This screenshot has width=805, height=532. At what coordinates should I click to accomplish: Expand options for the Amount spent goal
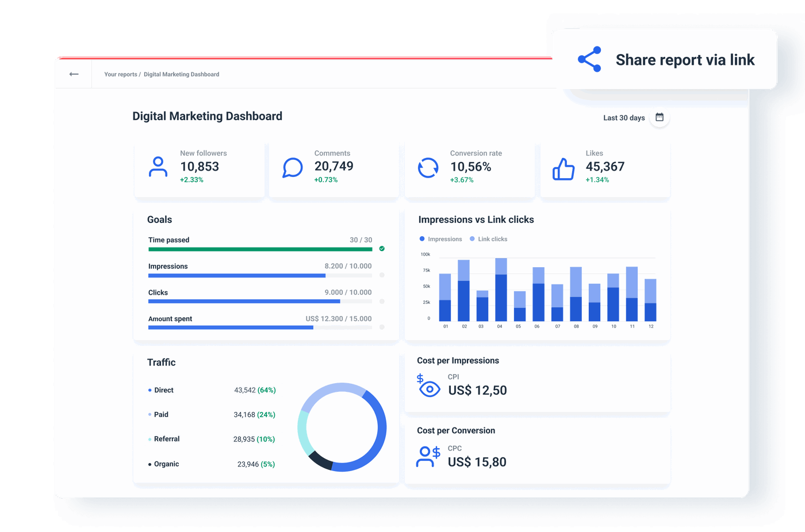click(x=382, y=327)
